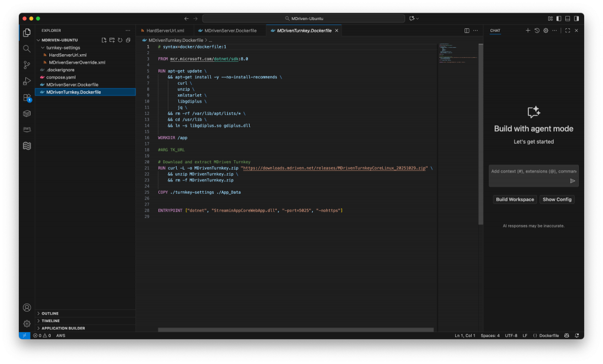Expand the Outline section
This screenshot has width=603, height=364.
(50, 313)
